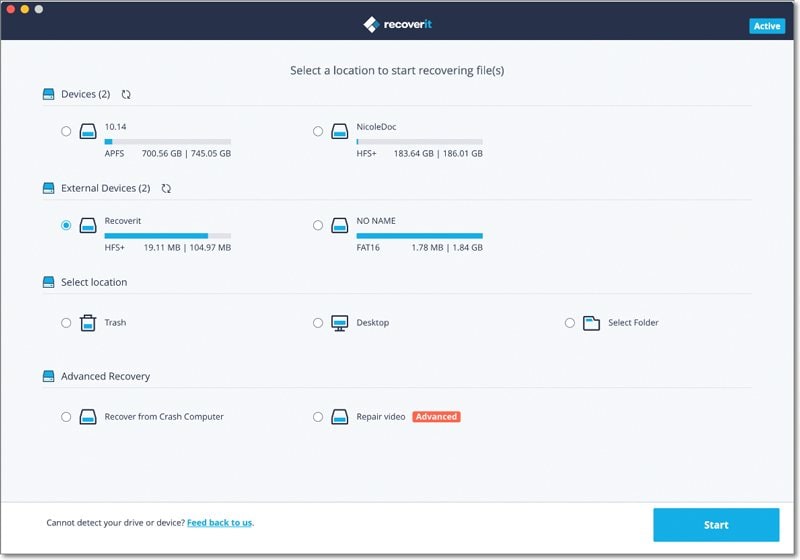Click the Repair video drive icon
The image size is (800, 560).
340,417
